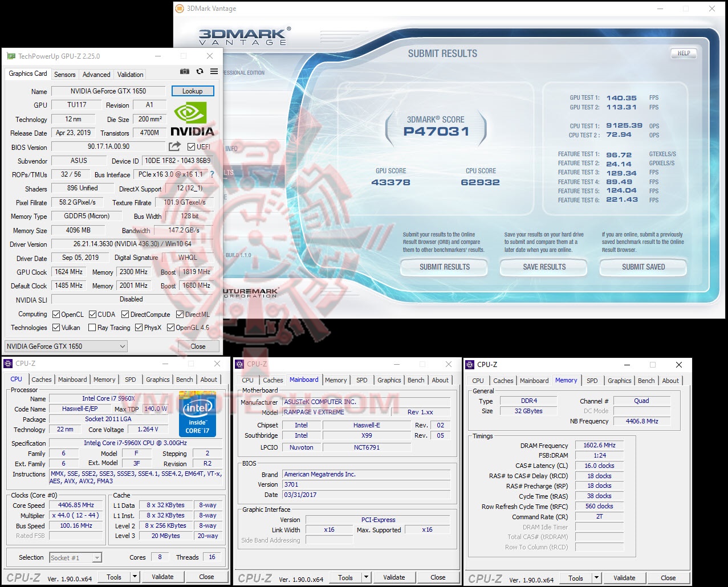Toggle the DirectML checkbox
The image size is (728, 587).
click(x=180, y=314)
